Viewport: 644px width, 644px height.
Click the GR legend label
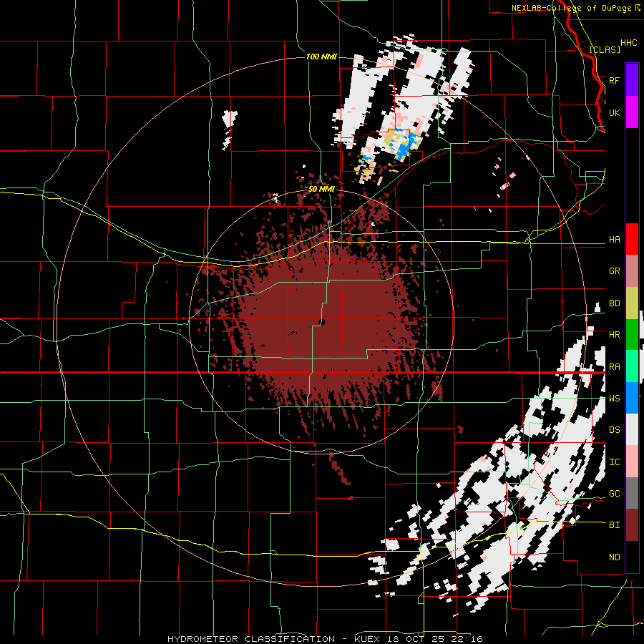pos(614,271)
